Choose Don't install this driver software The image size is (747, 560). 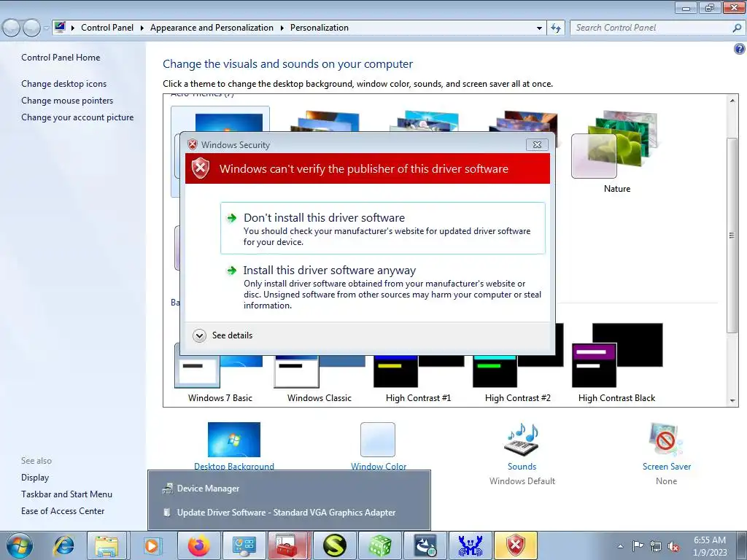[x=382, y=228]
